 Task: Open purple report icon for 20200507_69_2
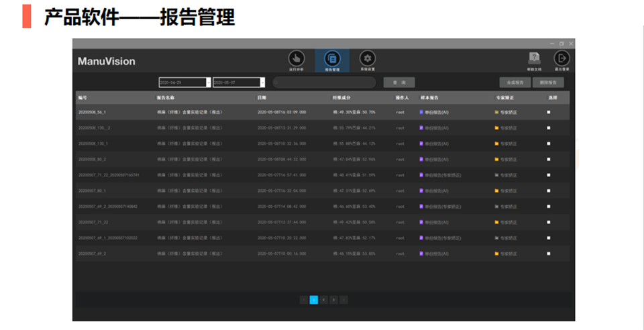point(421,254)
